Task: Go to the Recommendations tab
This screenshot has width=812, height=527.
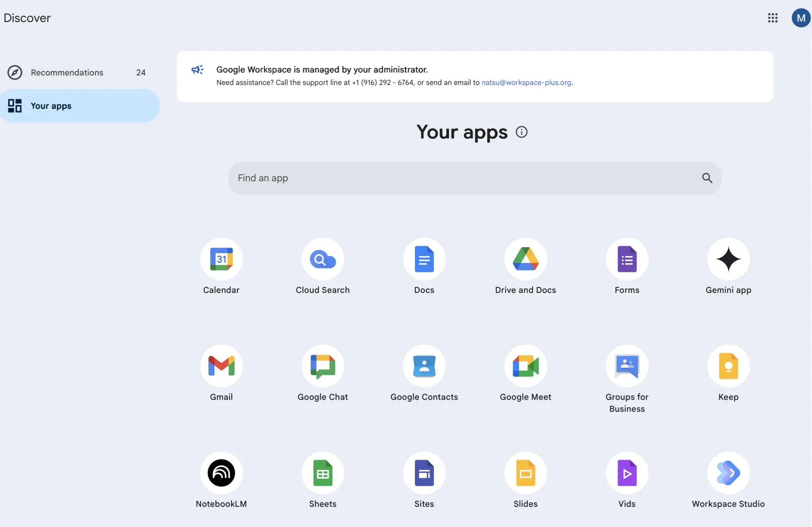Action: click(80, 72)
